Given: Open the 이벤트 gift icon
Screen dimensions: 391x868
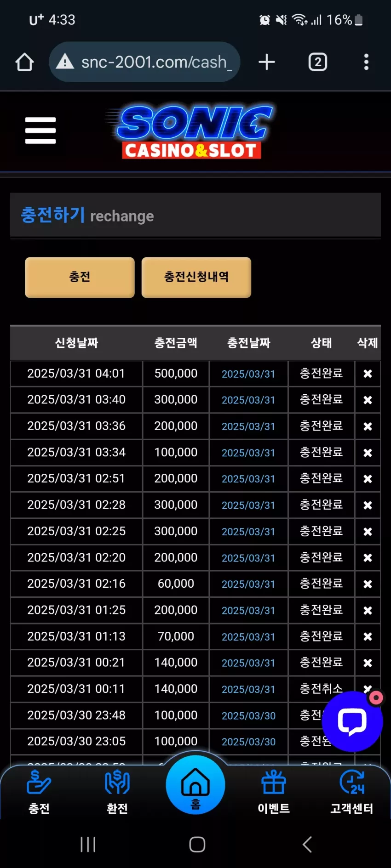Looking at the screenshot, I should pyautogui.click(x=274, y=792).
